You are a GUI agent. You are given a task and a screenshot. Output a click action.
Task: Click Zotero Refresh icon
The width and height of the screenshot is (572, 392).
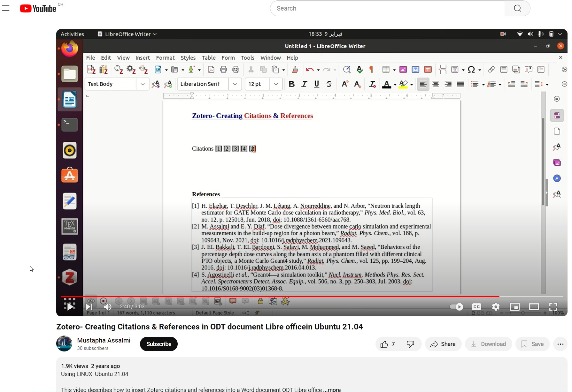[119, 70]
